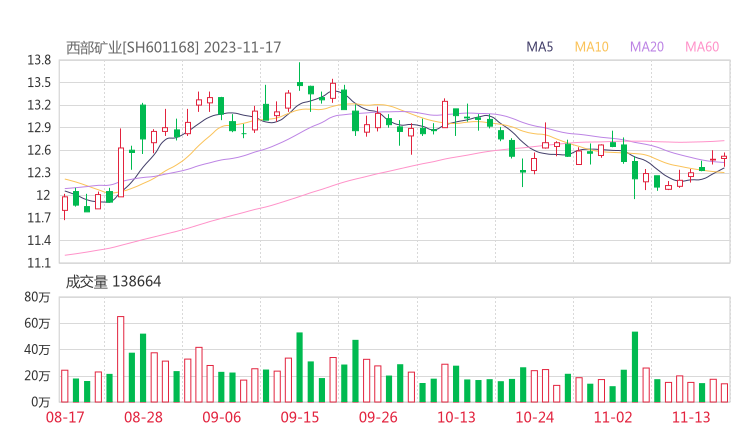
Task: Select the 09-15 date label
Action: coord(299,417)
